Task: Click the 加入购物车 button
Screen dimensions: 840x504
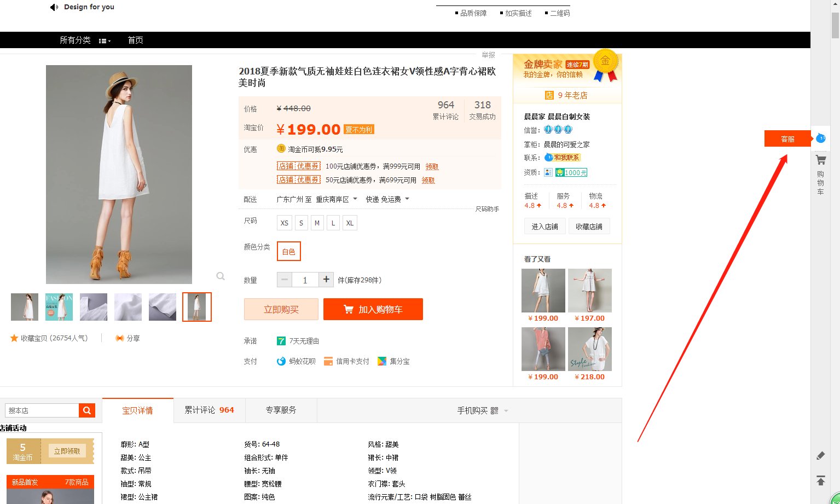Action: click(373, 309)
